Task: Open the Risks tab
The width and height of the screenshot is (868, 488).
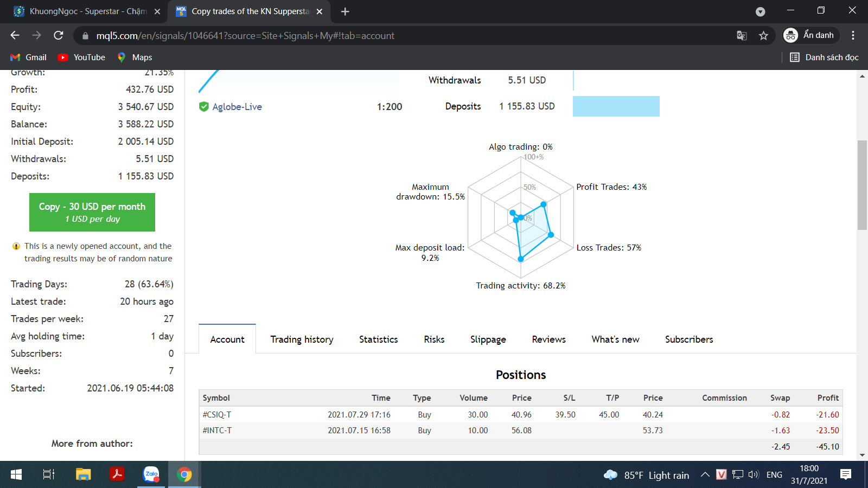Action: click(435, 339)
